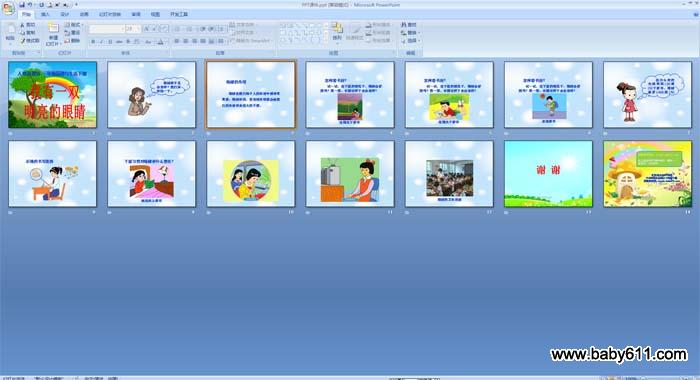The width and height of the screenshot is (700, 380).
Task: Open the round Office button menu
Action: click(x=8, y=8)
